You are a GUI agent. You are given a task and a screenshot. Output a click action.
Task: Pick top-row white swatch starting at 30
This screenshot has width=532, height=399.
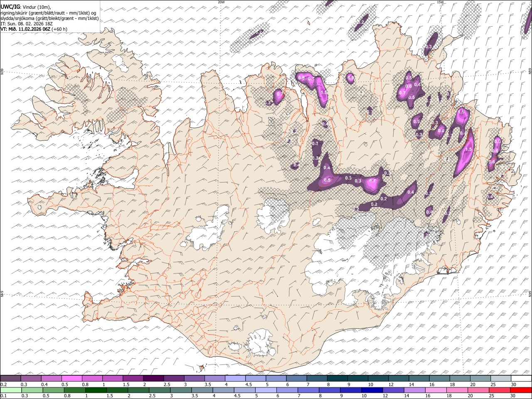[x=521, y=379]
